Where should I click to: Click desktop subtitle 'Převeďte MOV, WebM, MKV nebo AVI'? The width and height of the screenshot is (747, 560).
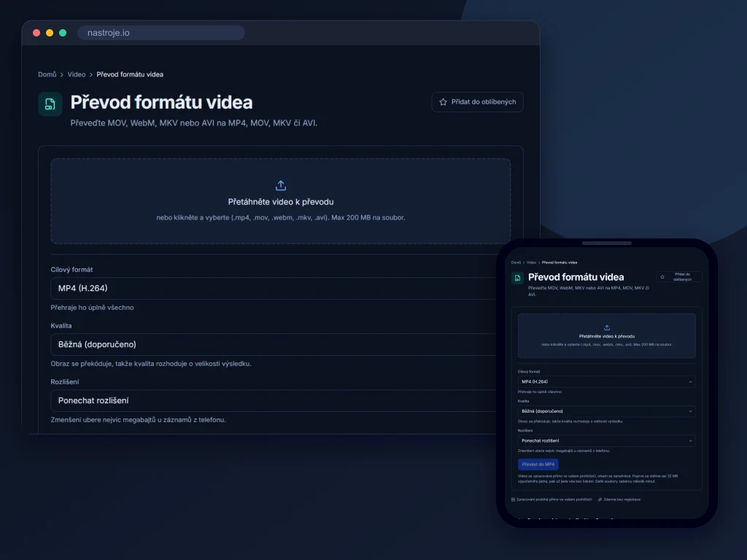click(194, 122)
